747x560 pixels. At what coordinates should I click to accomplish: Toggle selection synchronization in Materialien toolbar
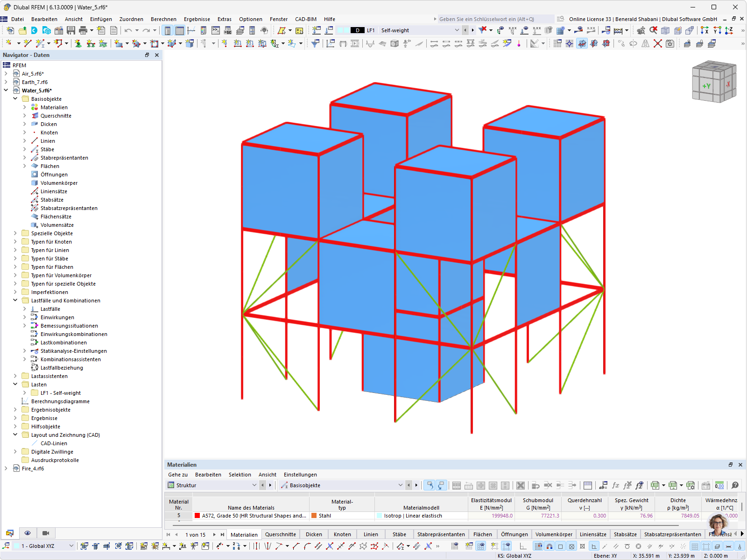click(x=430, y=485)
